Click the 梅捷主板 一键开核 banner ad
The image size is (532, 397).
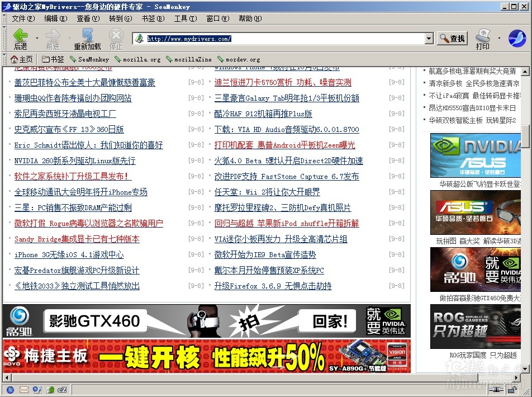click(x=206, y=356)
